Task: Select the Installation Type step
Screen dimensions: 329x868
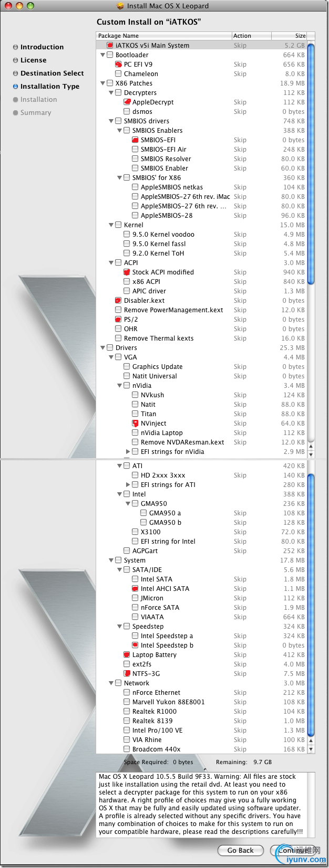Action: [50, 87]
